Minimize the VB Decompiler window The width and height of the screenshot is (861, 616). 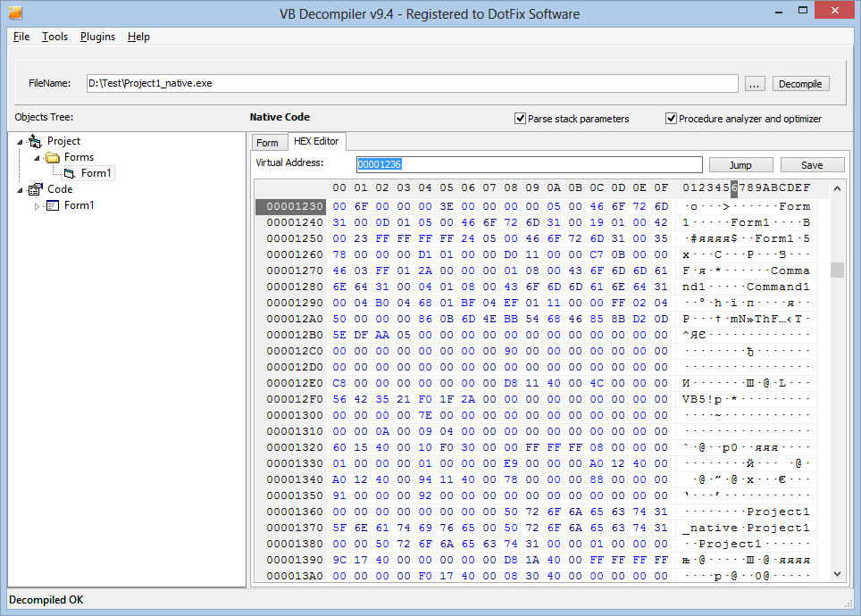[x=779, y=11]
